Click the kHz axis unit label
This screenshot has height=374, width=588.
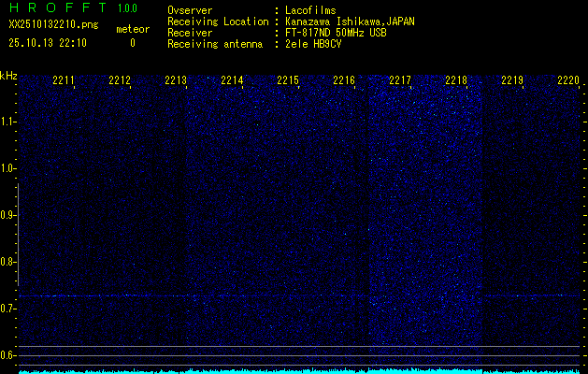pyautogui.click(x=8, y=75)
